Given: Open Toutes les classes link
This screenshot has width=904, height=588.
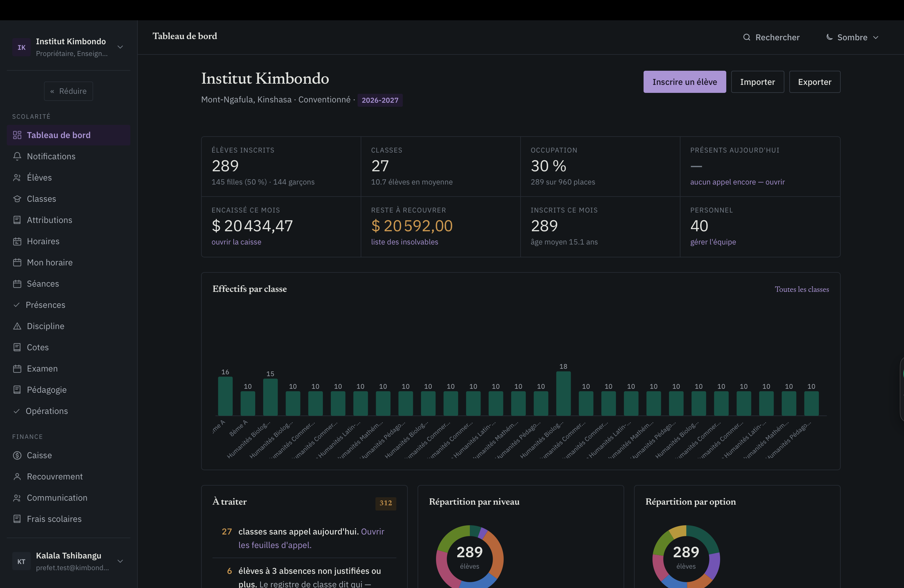Looking at the screenshot, I should 802,289.
